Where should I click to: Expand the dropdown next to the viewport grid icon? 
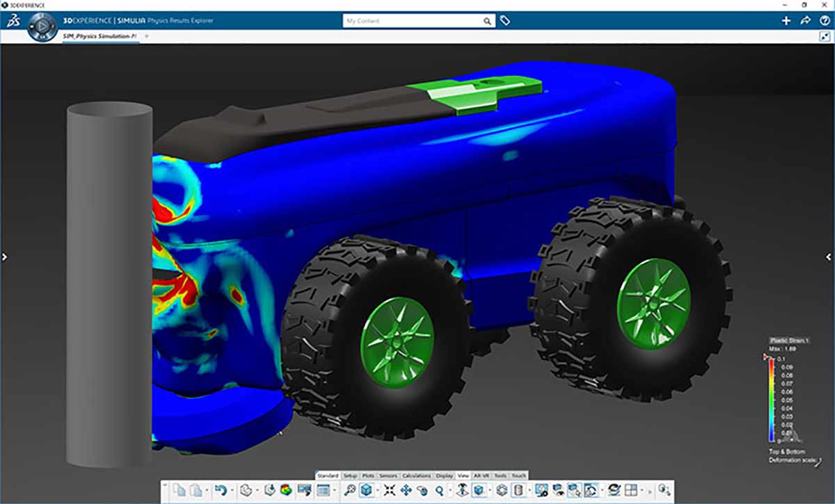pyautogui.click(x=641, y=491)
